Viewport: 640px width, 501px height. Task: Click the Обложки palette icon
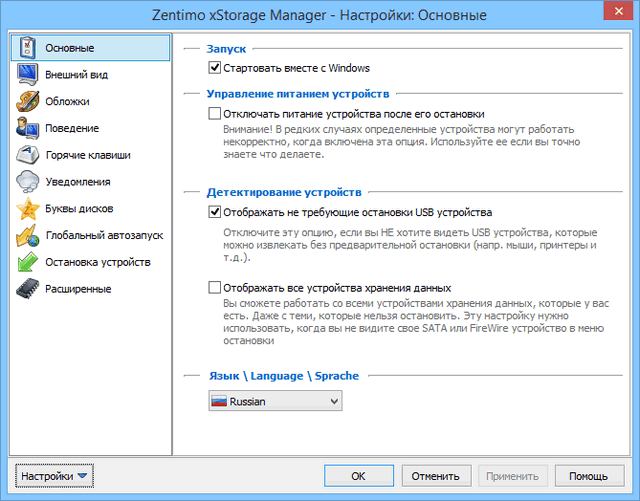(27, 102)
